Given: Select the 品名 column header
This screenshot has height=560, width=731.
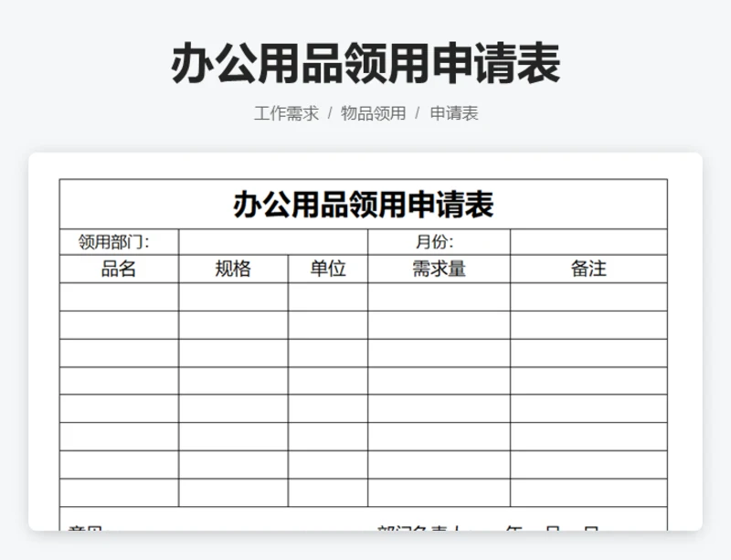Looking at the screenshot, I should point(119,269).
